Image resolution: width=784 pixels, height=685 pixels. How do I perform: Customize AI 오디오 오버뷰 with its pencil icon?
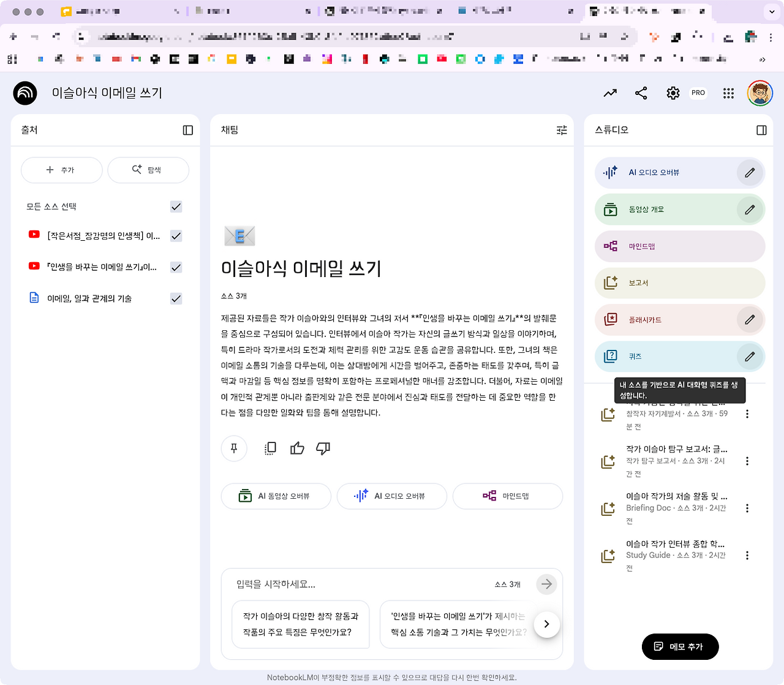[750, 173]
